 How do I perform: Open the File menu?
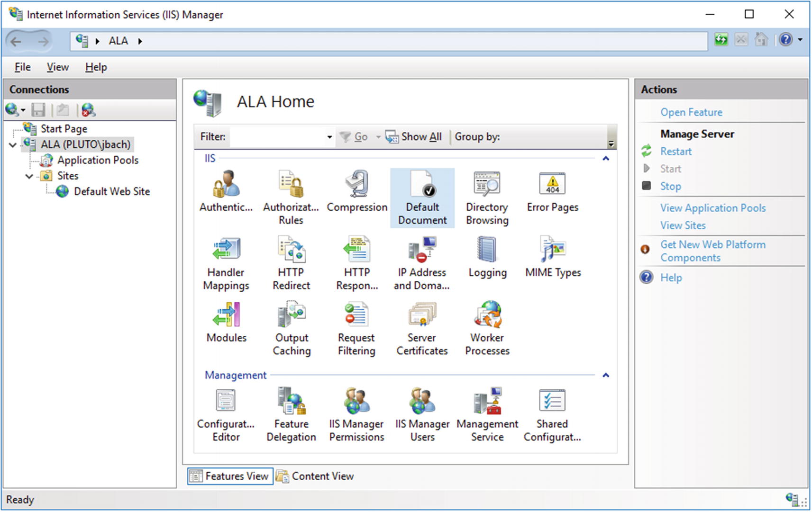click(x=22, y=67)
